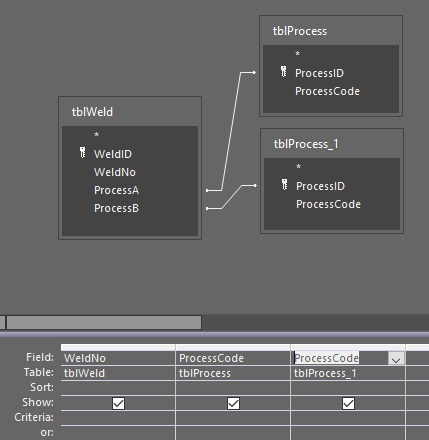Screen dimensions: 429x440
Task: Toggle Show checkbox under tblProcess column
Action: point(233,403)
